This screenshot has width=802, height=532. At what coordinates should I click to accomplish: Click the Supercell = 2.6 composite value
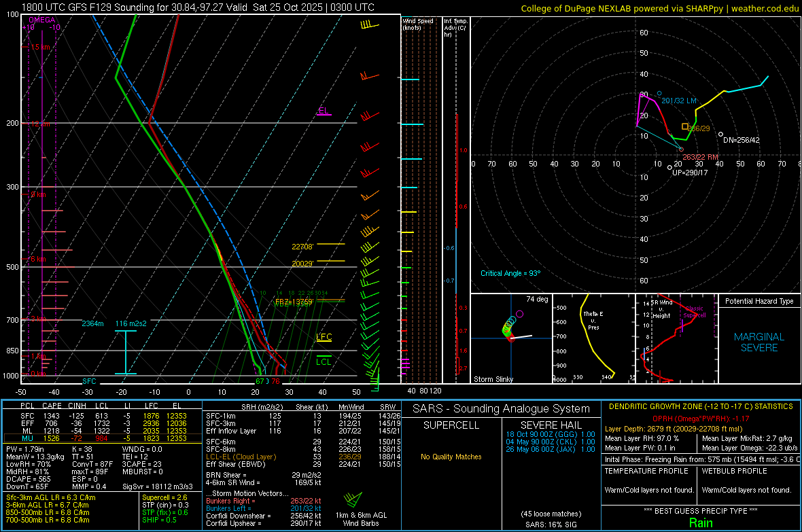164,497
